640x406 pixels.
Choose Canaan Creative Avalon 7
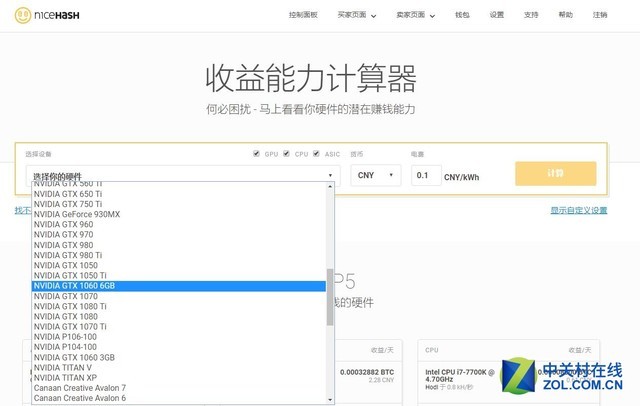(179, 388)
